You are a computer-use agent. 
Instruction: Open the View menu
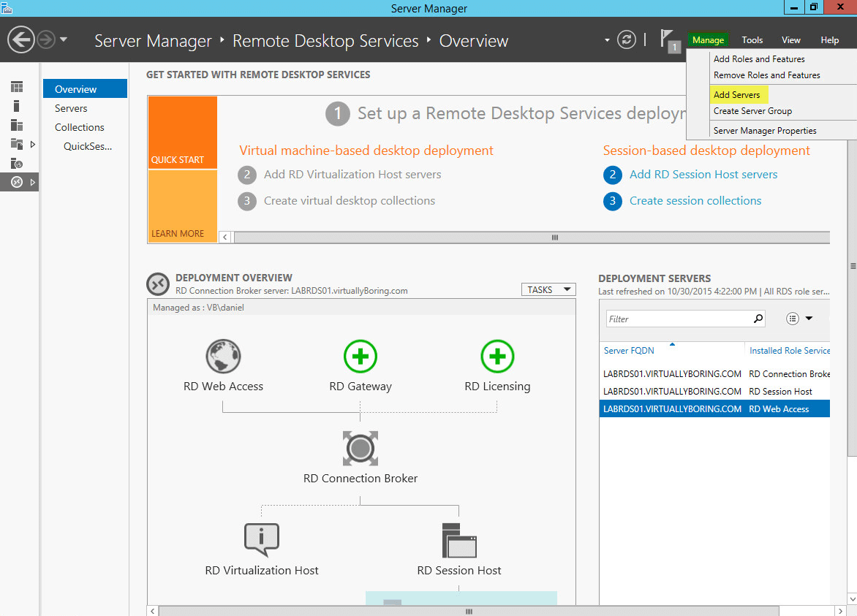[x=791, y=40]
